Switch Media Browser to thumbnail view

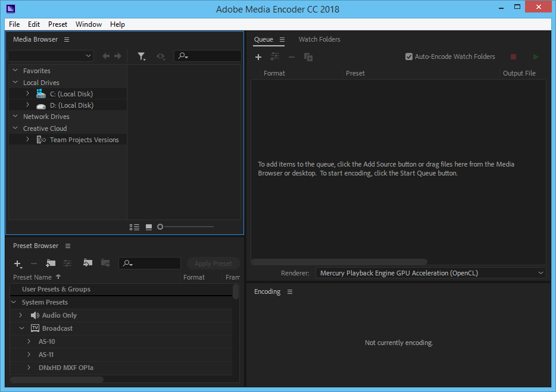149,227
